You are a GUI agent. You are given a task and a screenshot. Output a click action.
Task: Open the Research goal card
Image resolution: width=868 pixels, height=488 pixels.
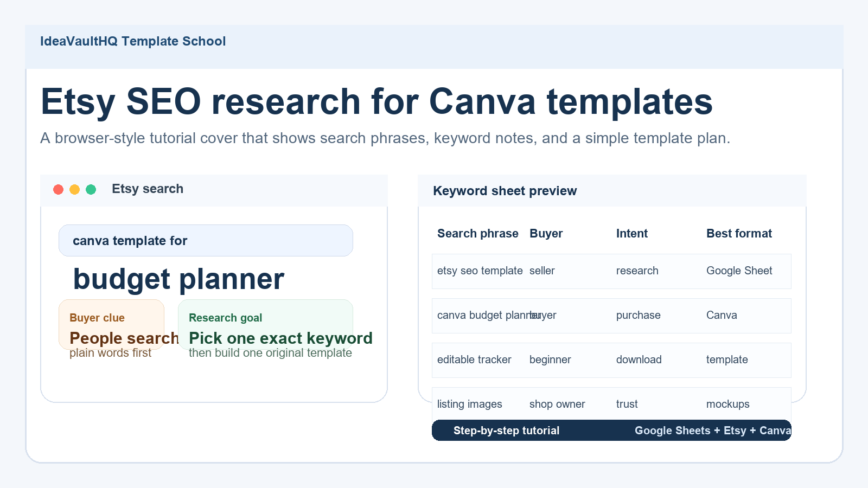tap(265, 324)
